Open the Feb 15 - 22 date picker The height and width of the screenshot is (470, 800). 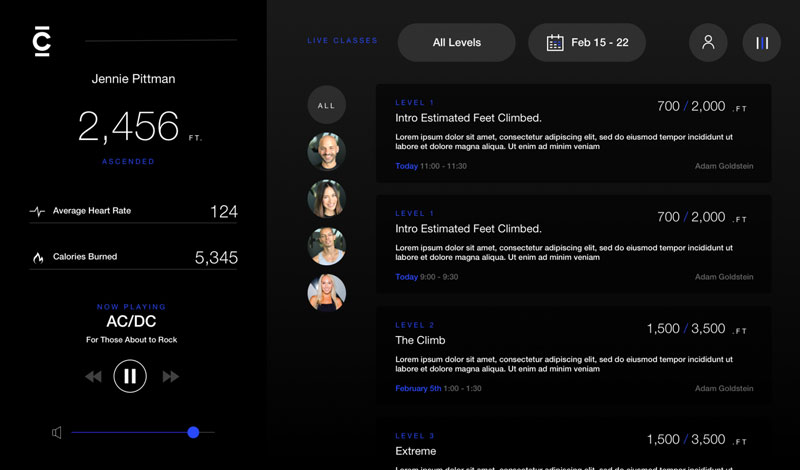click(x=587, y=43)
